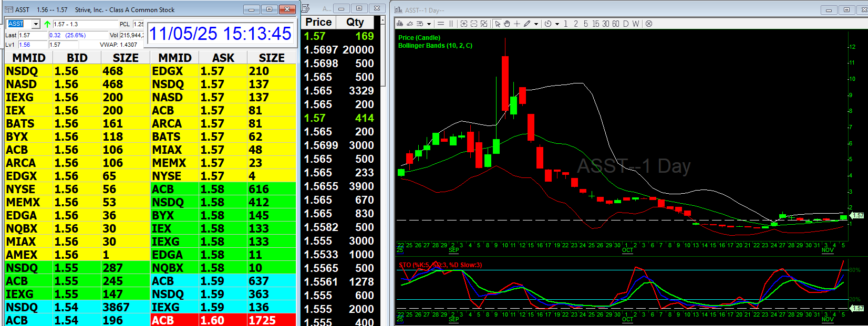Screen dimensions: 868x326
Task: Click the red ACB 1.60 ask row
Action: tap(223, 320)
